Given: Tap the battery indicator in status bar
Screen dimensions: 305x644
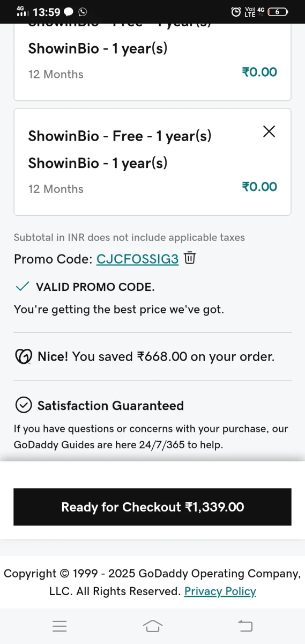Looking at the screenshot, I should coord(278,11).
